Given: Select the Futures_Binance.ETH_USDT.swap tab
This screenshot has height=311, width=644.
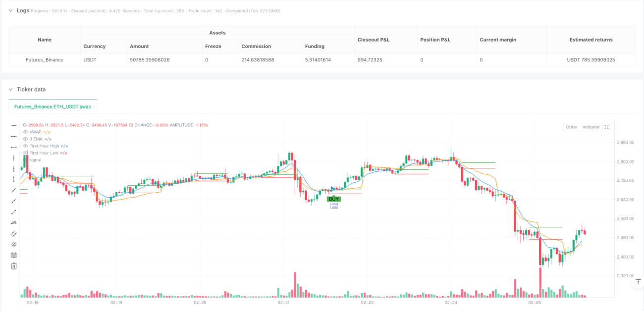Looking at the screenshot, I should coord(53,106).
